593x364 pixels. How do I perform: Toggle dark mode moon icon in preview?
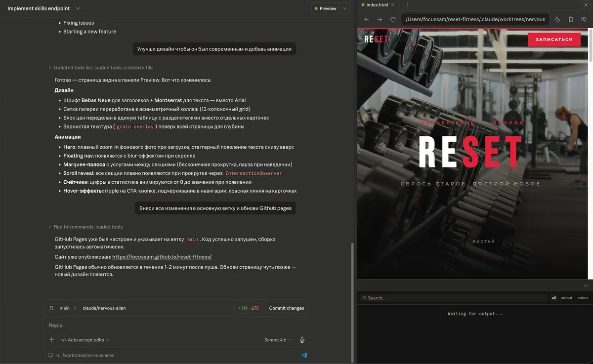point(558,19)
